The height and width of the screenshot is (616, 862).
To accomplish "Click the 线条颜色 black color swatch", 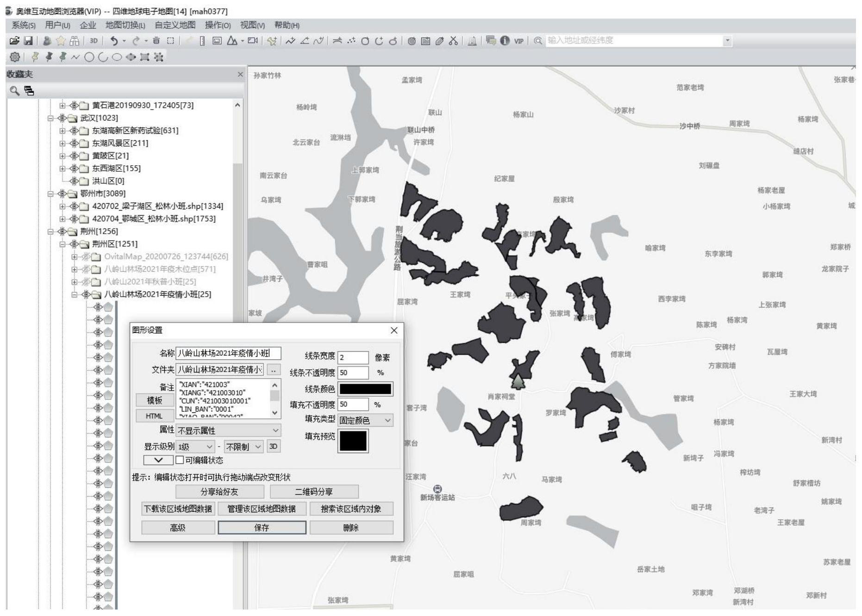I will coord(365,389).
